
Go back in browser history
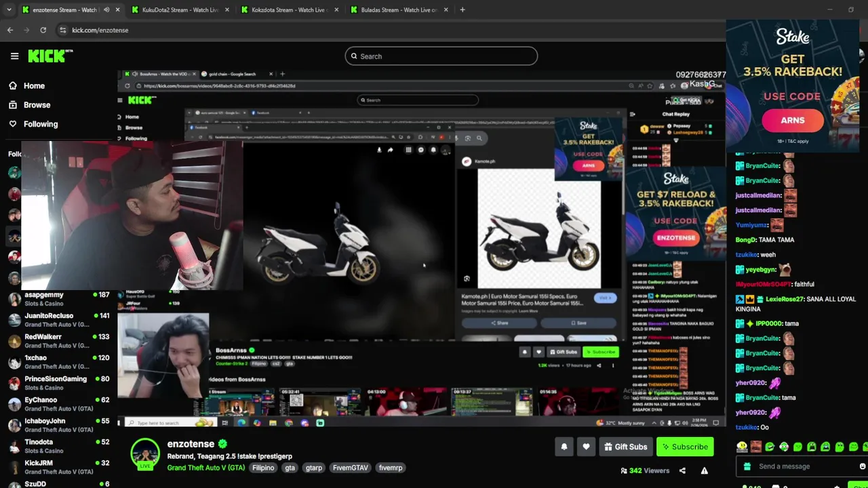click(9, 30)
